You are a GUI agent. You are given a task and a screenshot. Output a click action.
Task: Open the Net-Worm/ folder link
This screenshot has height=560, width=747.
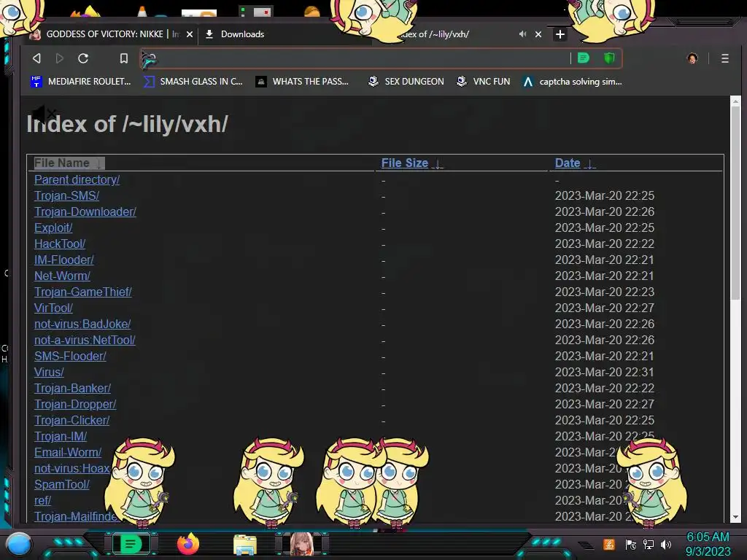click(63, 276)
